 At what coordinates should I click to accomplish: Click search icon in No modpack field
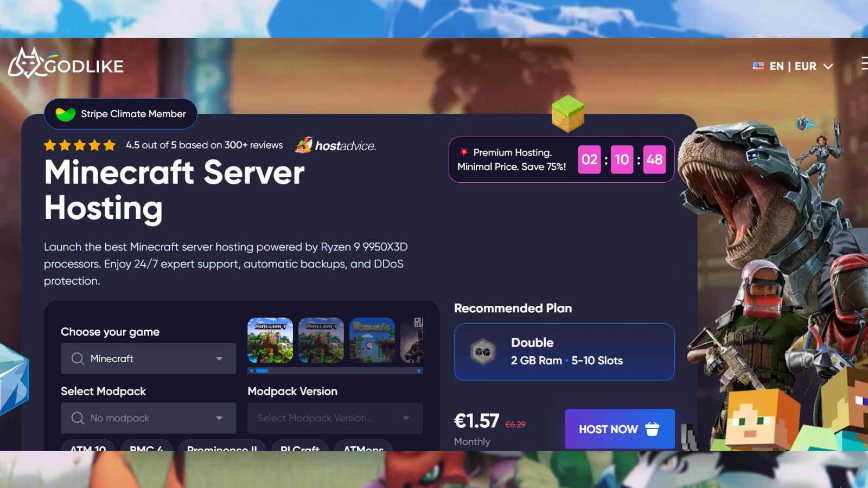pos(78,418)
